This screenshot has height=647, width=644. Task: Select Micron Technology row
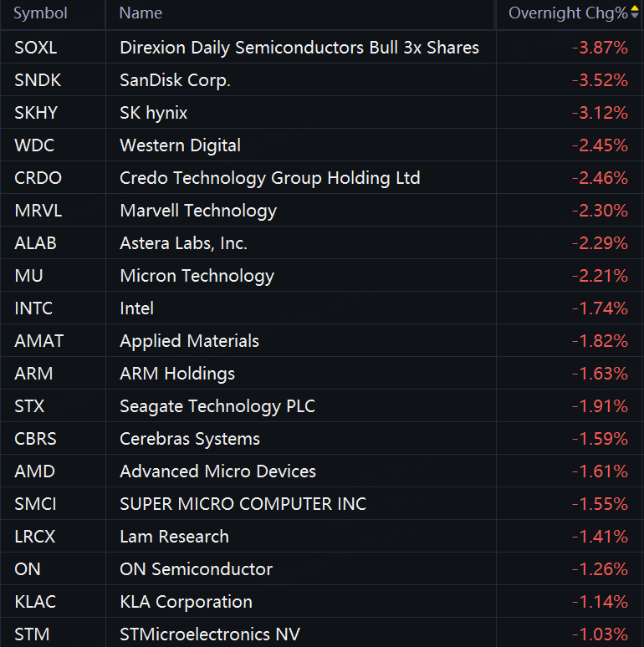[322, 276]
